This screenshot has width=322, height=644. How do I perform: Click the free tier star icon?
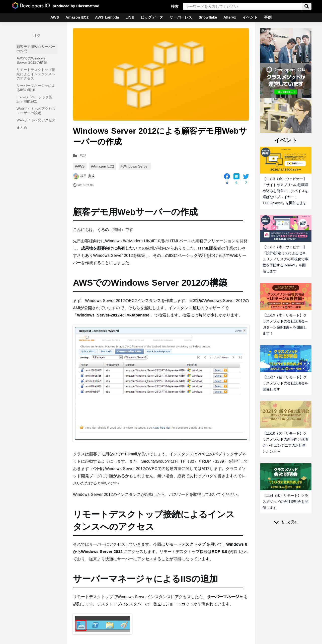[82, 427]
